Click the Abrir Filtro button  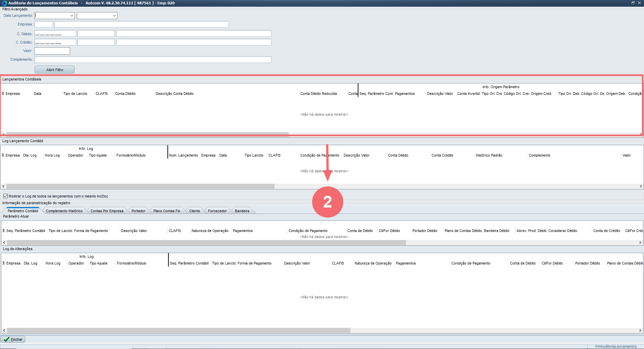tap(54, 70)
